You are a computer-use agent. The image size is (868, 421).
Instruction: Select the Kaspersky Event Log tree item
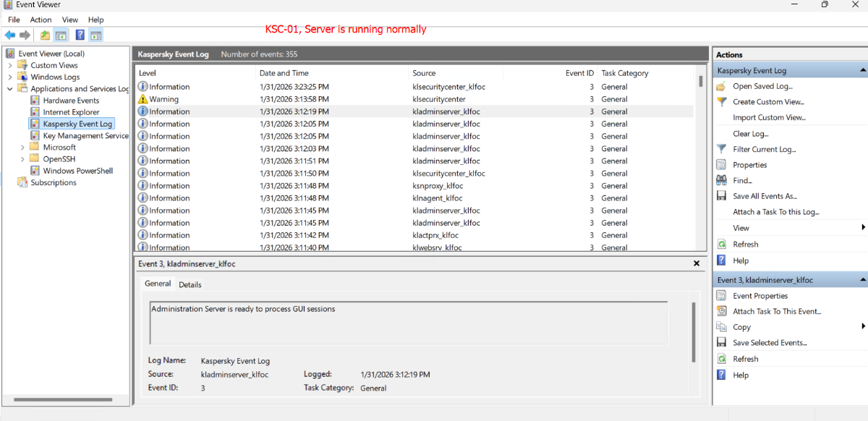click(x=77, y=124)
